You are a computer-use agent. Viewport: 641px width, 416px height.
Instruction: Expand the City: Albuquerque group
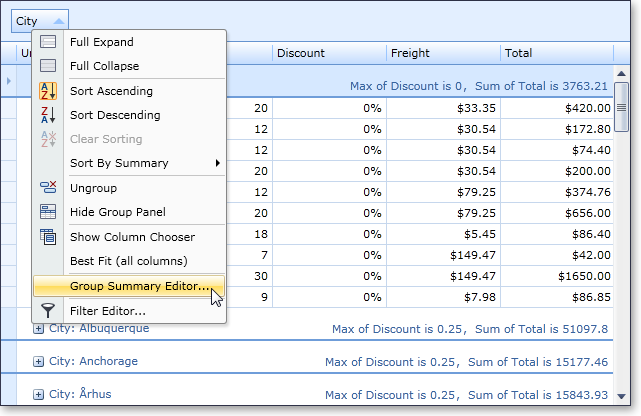point(39,329)
